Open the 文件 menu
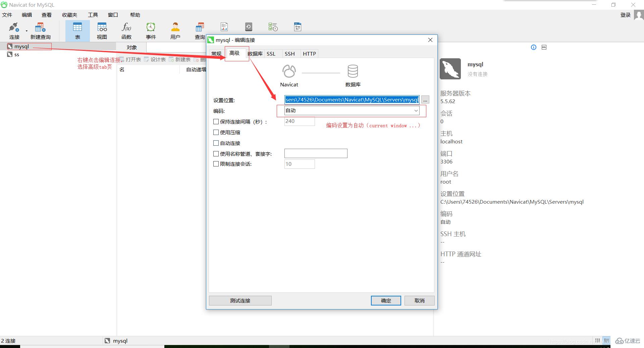 point(7,15)
